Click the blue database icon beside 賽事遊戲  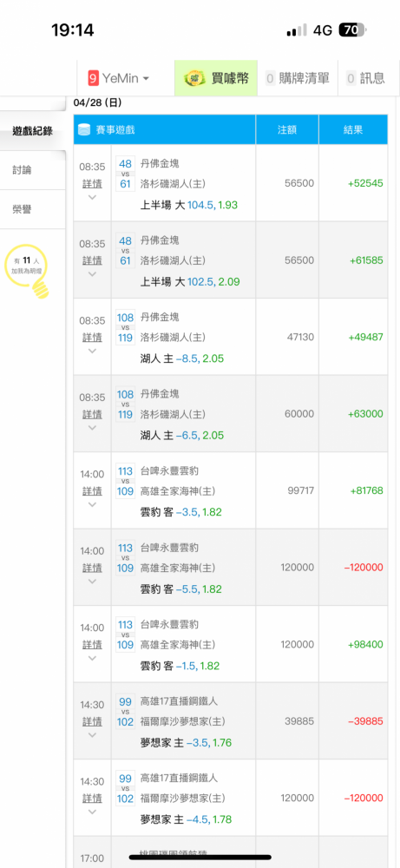[x=85, y=129]
